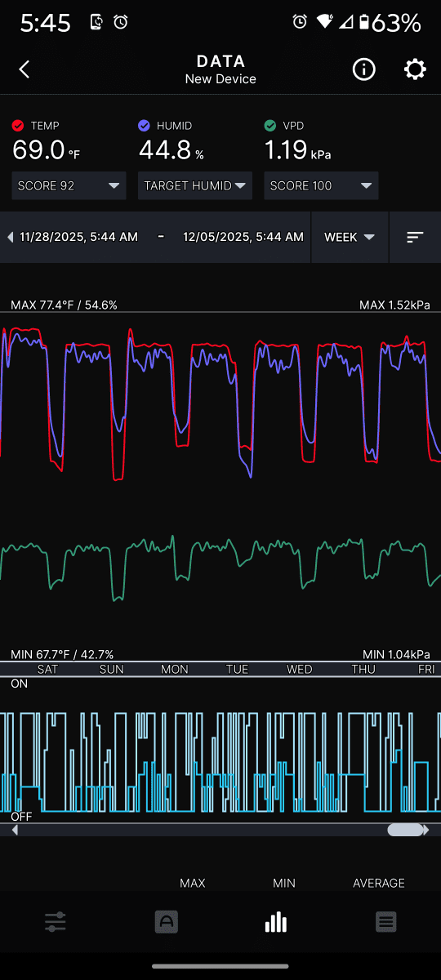Screen dimensions: 441x980
Task: Open the automation A tab
Action: pos(167,922)
